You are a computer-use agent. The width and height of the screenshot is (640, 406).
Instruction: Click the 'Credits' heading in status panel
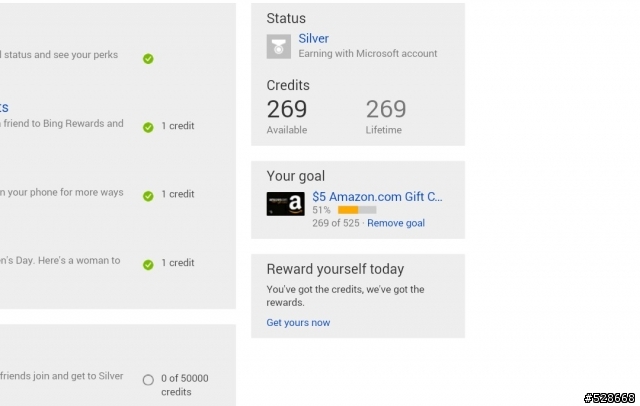288,85
